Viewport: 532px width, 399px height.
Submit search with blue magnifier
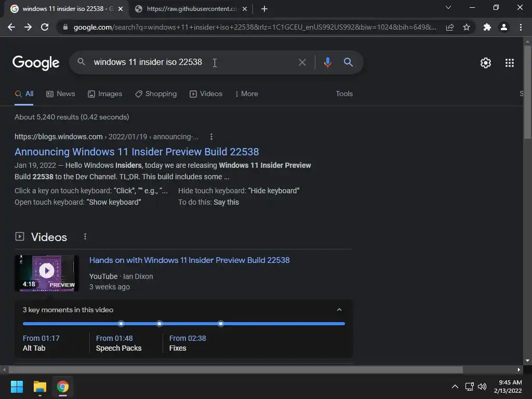(348, 62)
